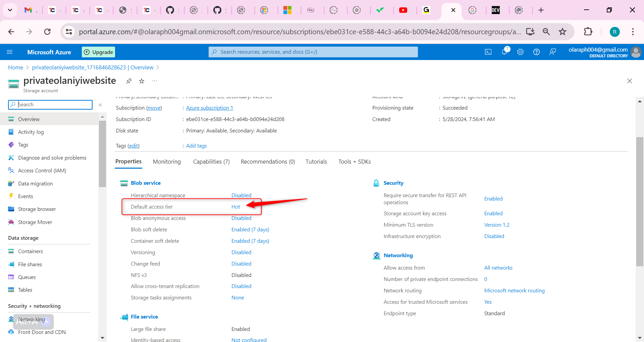Open the YouTube browser tab
644x342 pixels.
403,10
